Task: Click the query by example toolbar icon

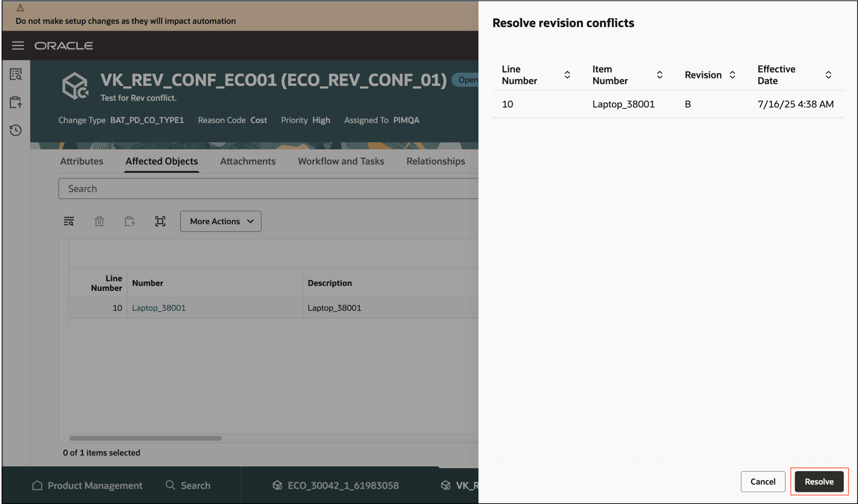Action: pos(69,221)
